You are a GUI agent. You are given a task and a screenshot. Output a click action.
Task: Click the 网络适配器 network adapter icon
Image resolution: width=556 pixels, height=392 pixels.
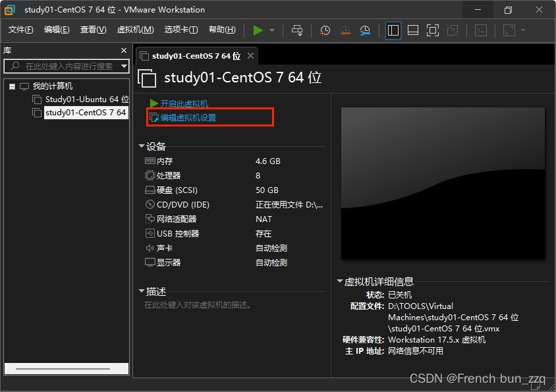tap(150, 219)
